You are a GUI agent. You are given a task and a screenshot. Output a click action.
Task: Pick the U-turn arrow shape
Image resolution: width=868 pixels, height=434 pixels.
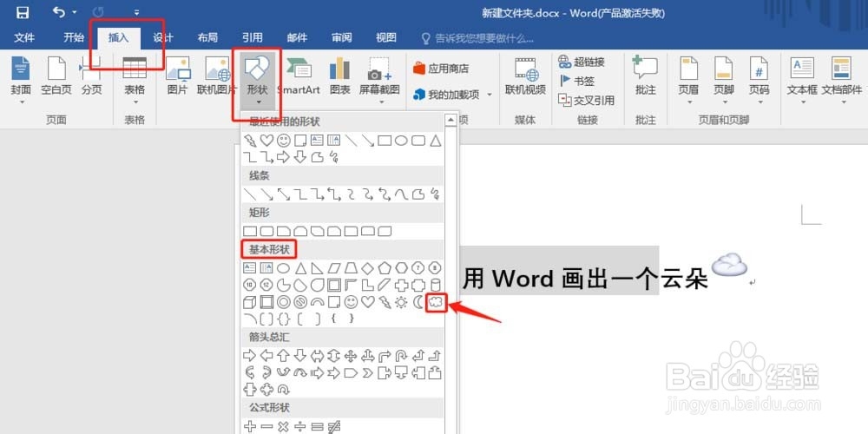[401, 355]
